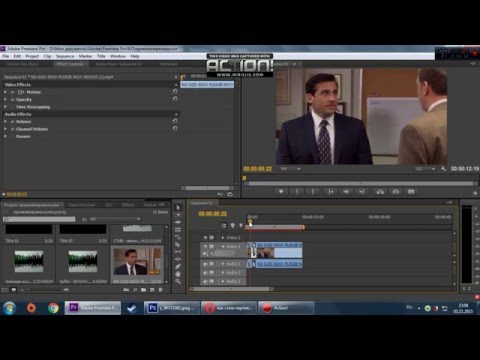Reset the Opacity effect
This screenshot has width=480, height=360.
click(x=175, y=99)
